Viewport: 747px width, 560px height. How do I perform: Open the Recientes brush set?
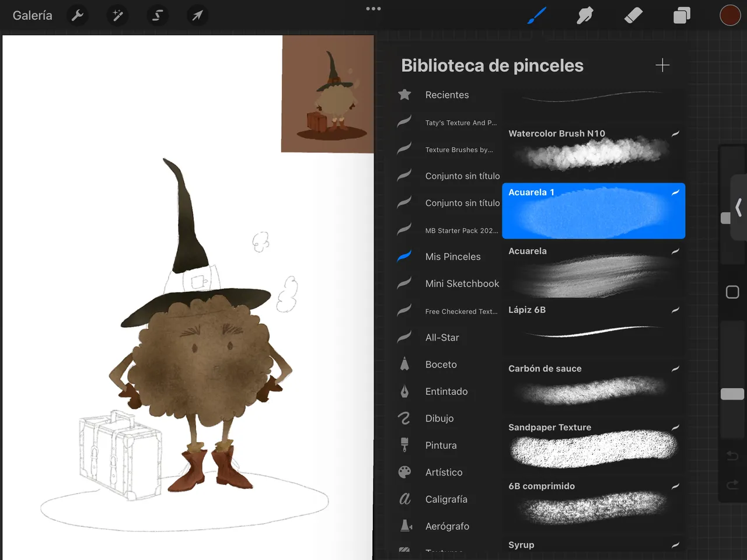point(447,94)
